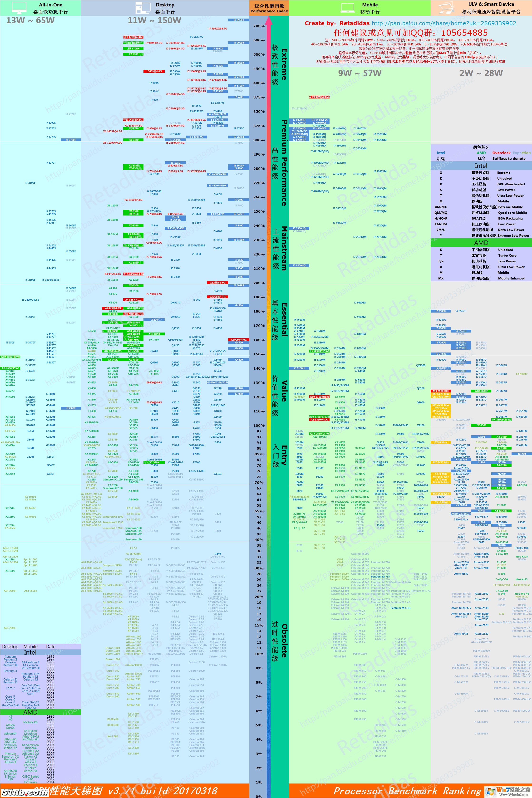Select the '700%' index mark
The width and height of the screenshot is (532, 798).
coord(259,26)
